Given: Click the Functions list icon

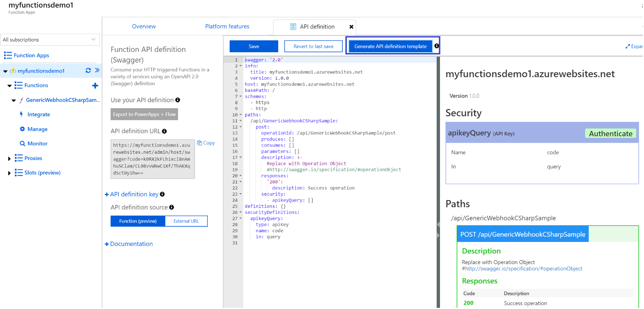Looking at the screenshot, I should pos(19,85).
